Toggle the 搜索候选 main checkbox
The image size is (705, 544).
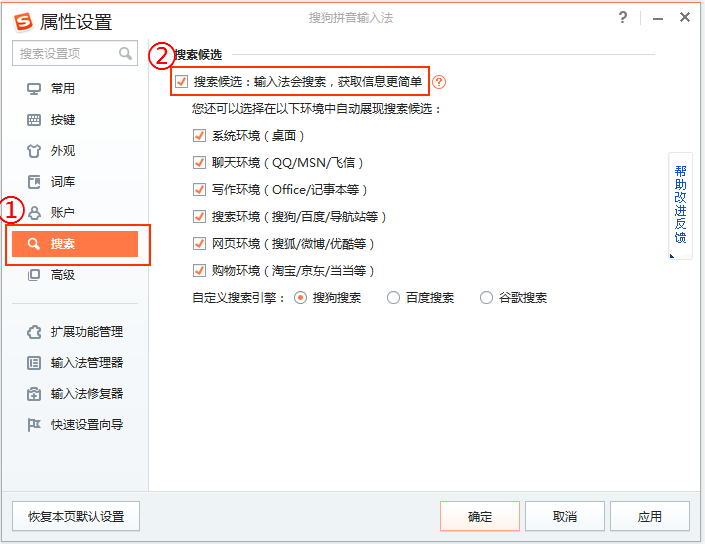point(181,81)
